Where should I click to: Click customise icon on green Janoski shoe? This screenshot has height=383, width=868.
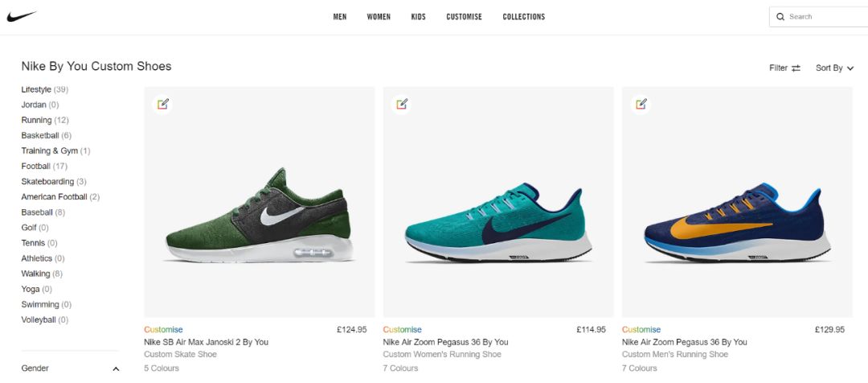coord(162,104)
